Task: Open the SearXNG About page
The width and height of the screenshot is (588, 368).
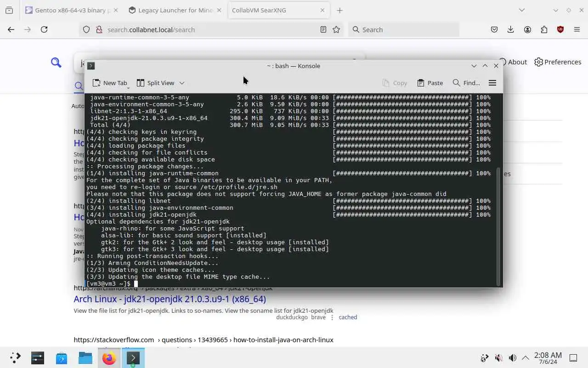Action: point(513,62)
